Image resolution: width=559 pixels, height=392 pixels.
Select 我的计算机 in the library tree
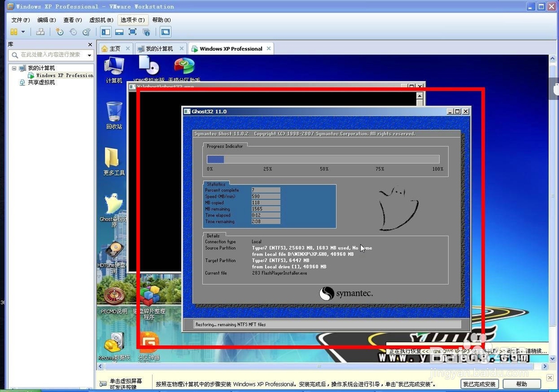pos(41,68)
